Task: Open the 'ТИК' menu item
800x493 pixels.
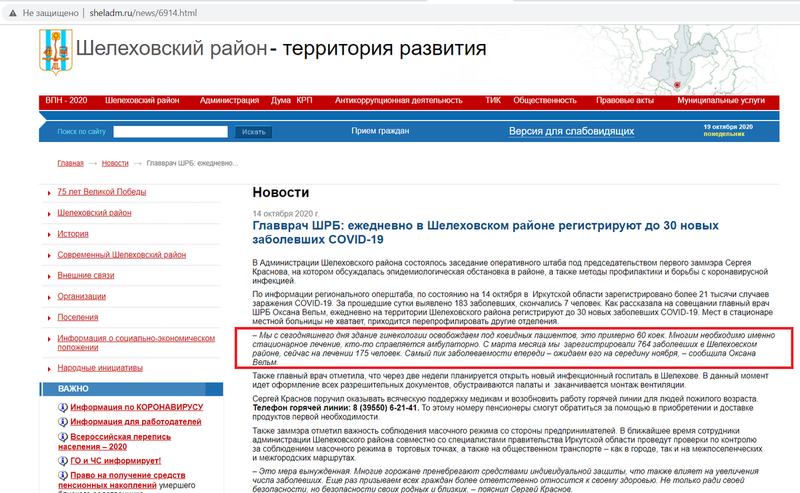Action: (x=493, y=101)
